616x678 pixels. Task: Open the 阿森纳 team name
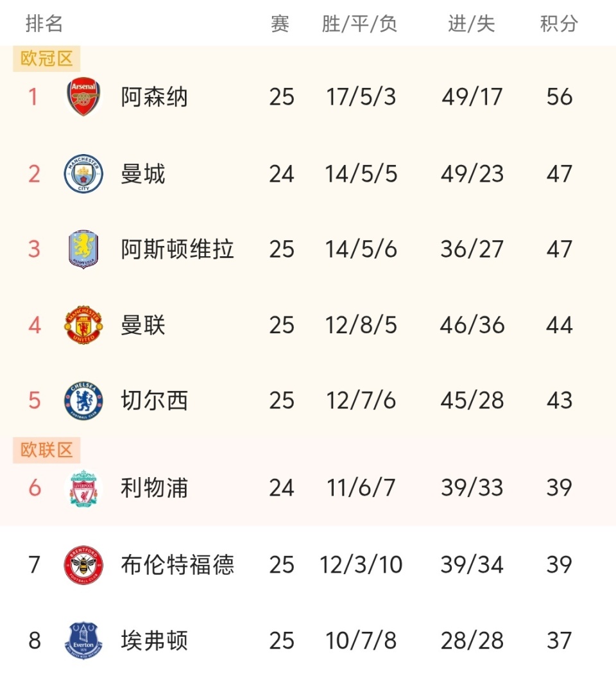coord(154,98)
